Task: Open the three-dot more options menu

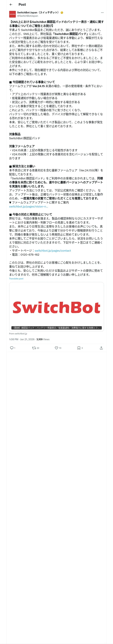Action: (x=102, y=13)
